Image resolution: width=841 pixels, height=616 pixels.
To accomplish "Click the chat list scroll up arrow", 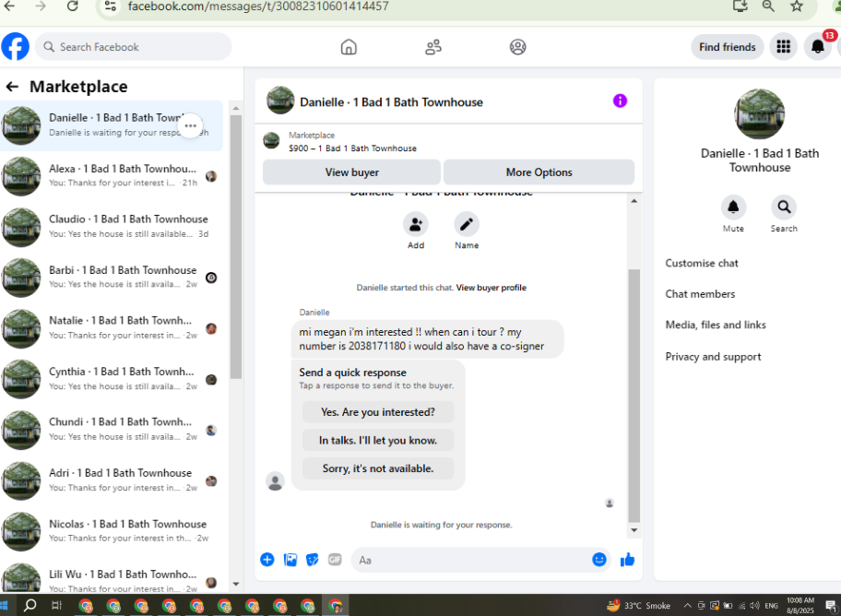I will click(x=235, y=108).
